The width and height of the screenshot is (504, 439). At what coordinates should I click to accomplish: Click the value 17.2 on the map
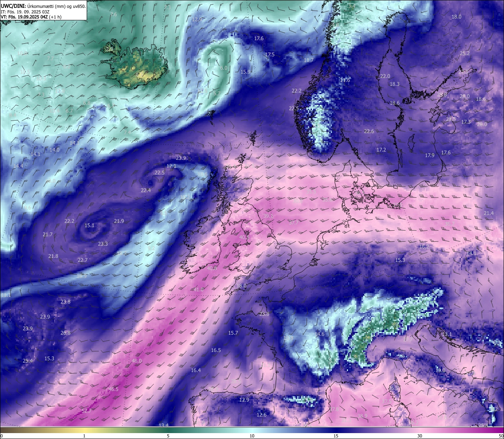click(x=381, y=150)
